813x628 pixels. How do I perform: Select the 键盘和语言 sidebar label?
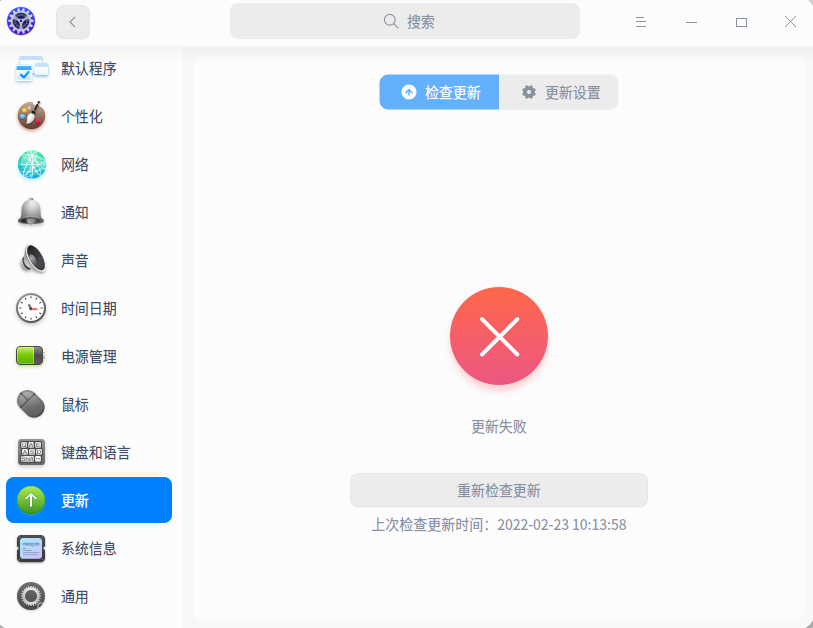(95, 452)
